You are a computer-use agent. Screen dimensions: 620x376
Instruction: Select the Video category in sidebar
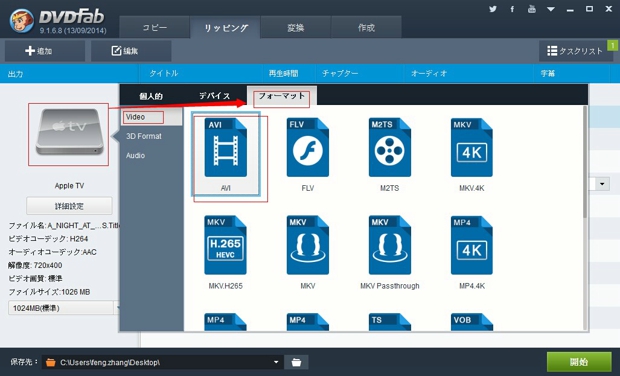151,117
